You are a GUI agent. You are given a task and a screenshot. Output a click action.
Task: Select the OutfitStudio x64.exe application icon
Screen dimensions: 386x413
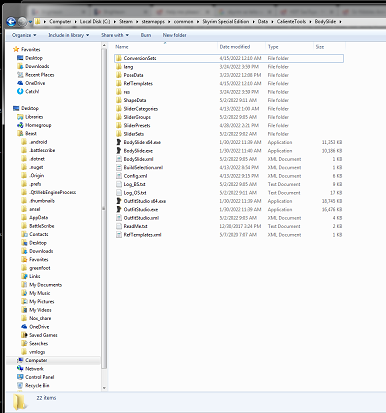click(x=119, y=201)
